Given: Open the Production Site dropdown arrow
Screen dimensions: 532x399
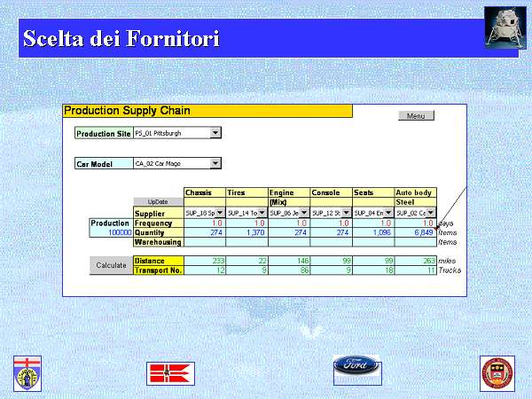Looking at the screenshot, I should pos(215,133).
